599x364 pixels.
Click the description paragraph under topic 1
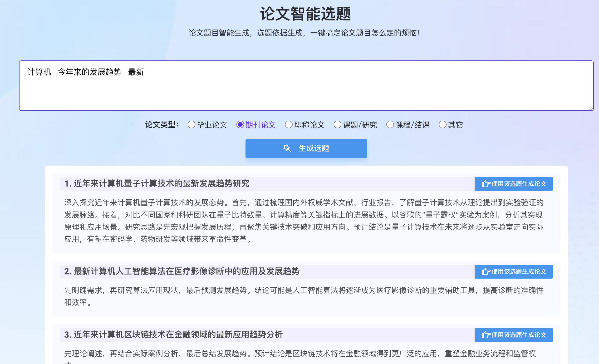[303, 221]
